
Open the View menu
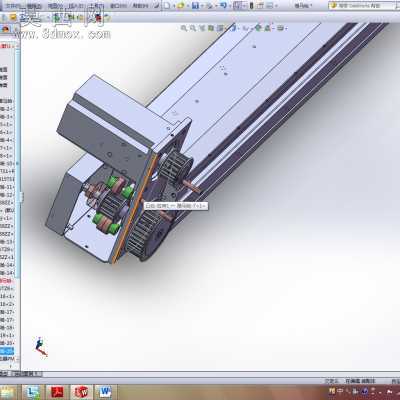55,6
